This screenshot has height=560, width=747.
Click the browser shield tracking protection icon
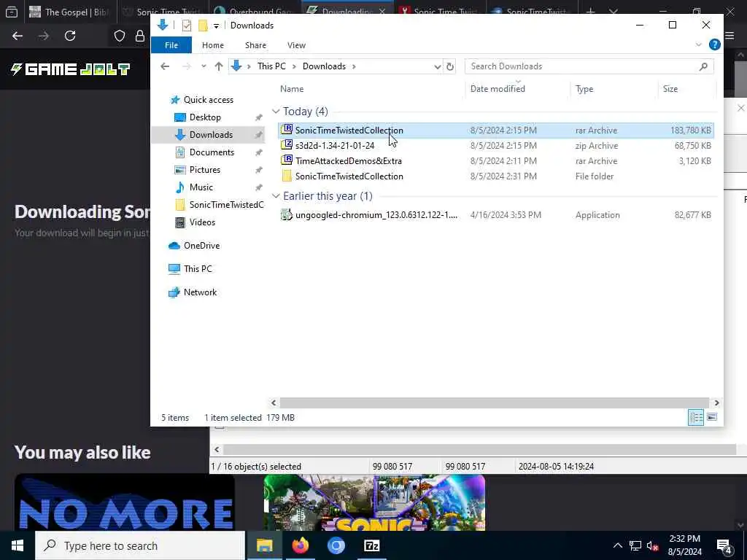pos(119,36)
